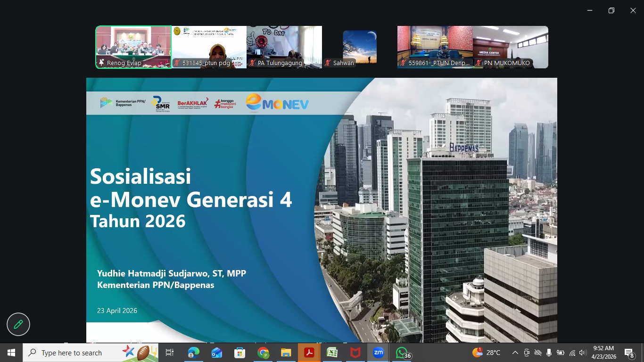This screenshot has height=362, width=644.
Task: Launch Google Chrome from the taskbar
Action: pyautogui.click(x=262, y=353)
